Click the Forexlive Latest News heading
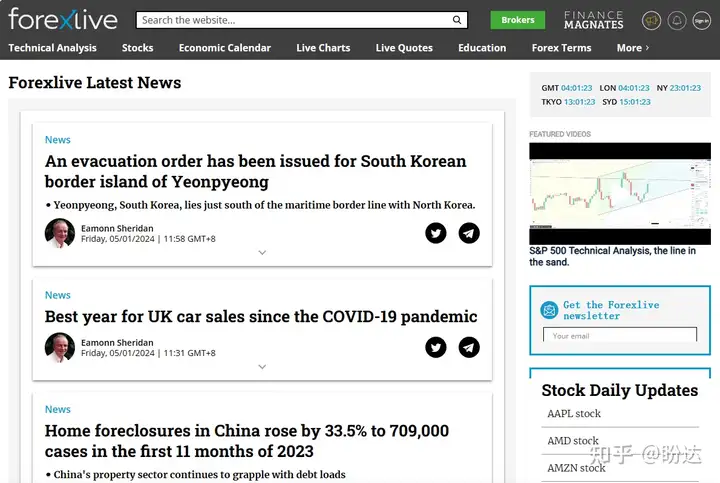This screenshot has height=483, width=720. [x=95, y=83]
